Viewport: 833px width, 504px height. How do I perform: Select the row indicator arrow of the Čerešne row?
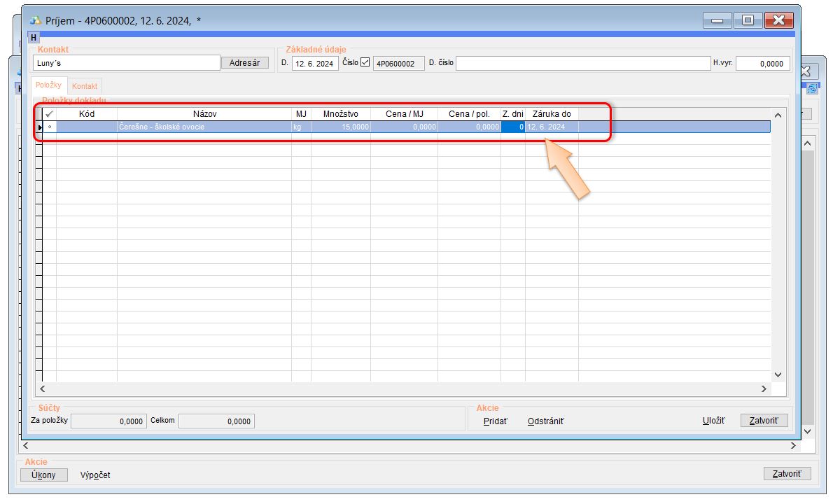click(x=39, y=127)
